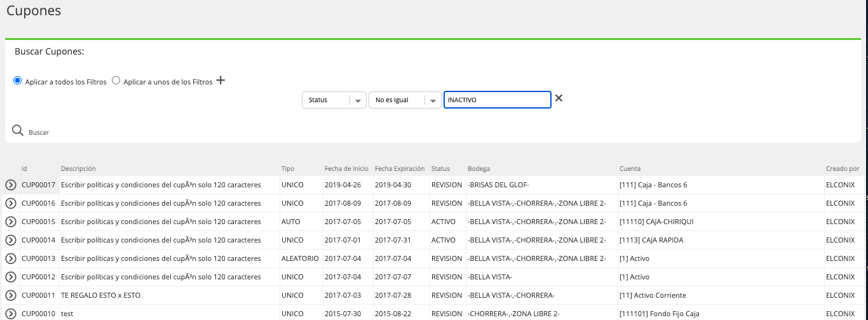Click the 'test' description cell
The width and height of the screenshot is (868, 320).
click(67, 314)
